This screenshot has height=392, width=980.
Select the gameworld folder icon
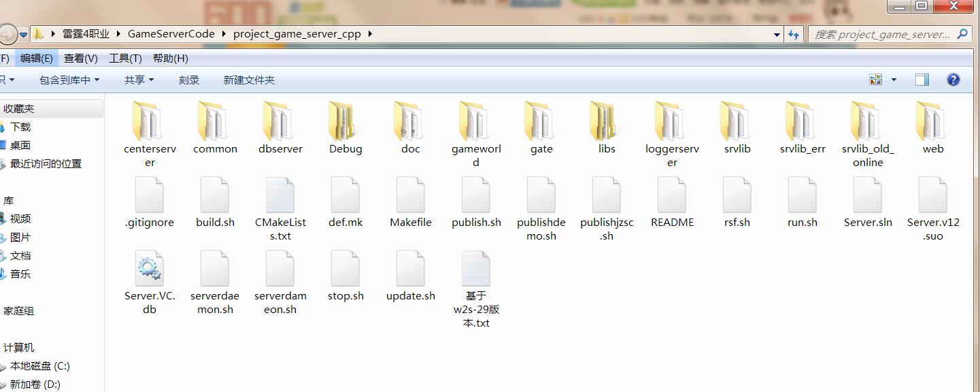click(476, 122)
